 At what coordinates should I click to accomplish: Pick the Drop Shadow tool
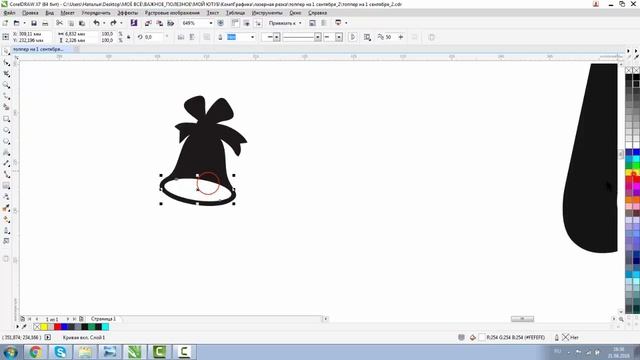[6, 186]
